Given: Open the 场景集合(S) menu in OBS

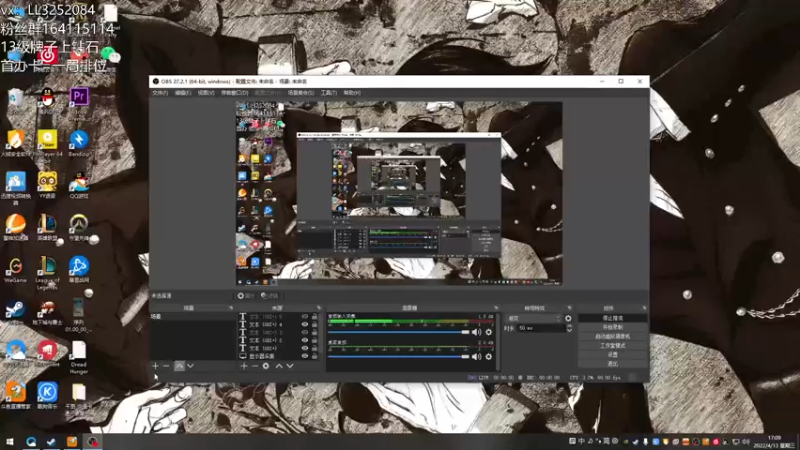Looking at the screenshot, I should 301,93.
